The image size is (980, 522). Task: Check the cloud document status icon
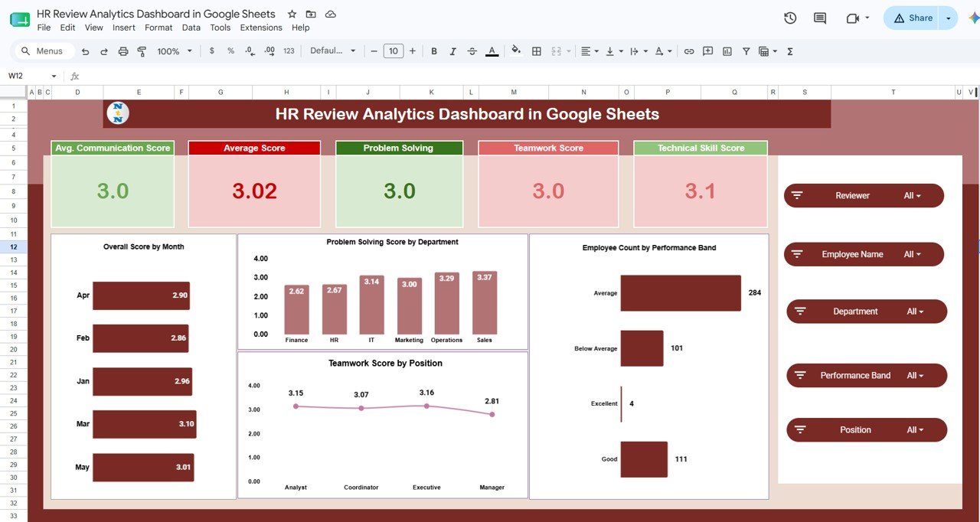[x=331, y=15]
